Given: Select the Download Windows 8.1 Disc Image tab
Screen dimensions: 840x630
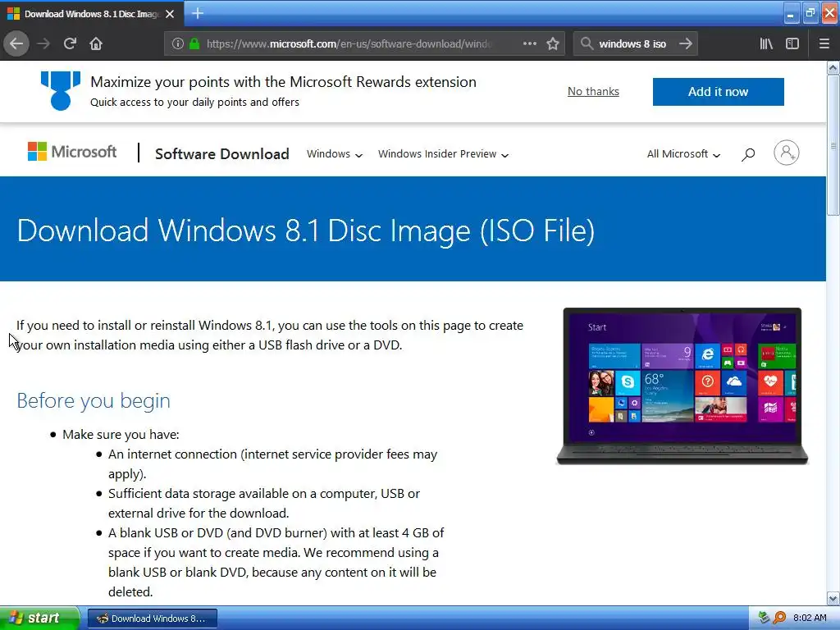Looking at the screenshot, I should click(x=92, y=14).
